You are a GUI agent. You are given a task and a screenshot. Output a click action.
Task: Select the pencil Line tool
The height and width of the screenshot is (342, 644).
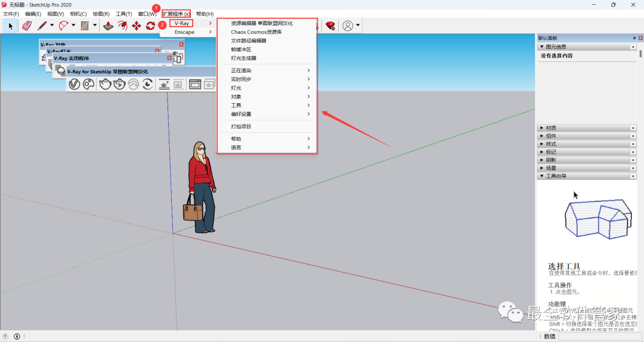tap(42, 26)
